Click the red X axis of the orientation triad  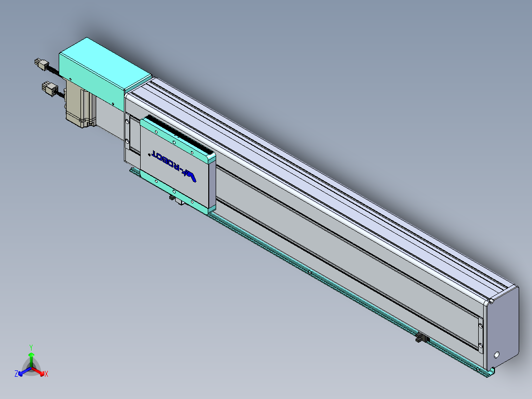(x=39, y=372)
